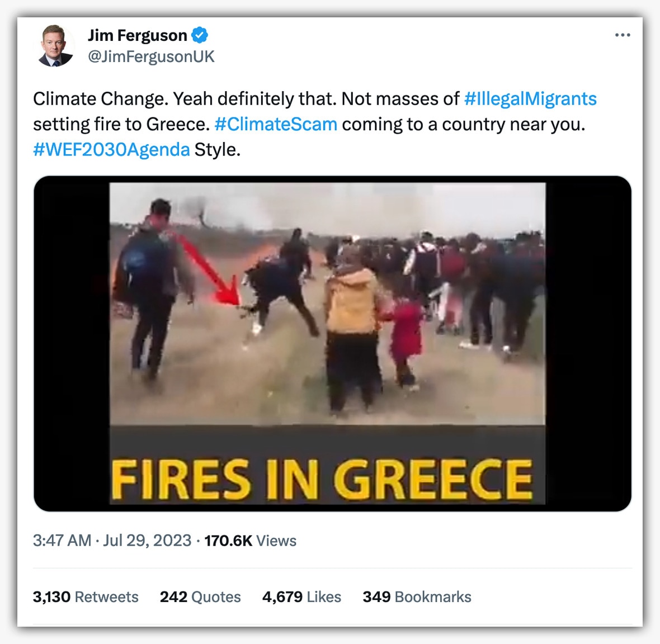Open the three-dot more options menu
The width and height of the screenshot is (660, 644).
point(623,35)
